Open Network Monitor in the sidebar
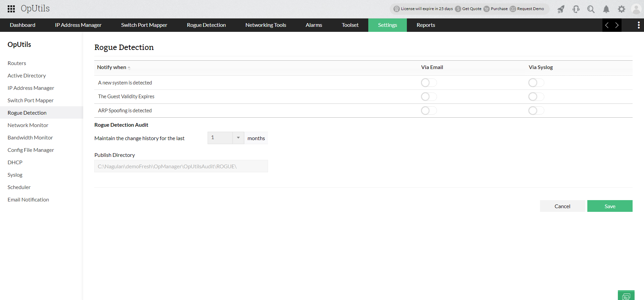Screen dimensions: 644x300 pyautogui.click(x=28, y=125)
